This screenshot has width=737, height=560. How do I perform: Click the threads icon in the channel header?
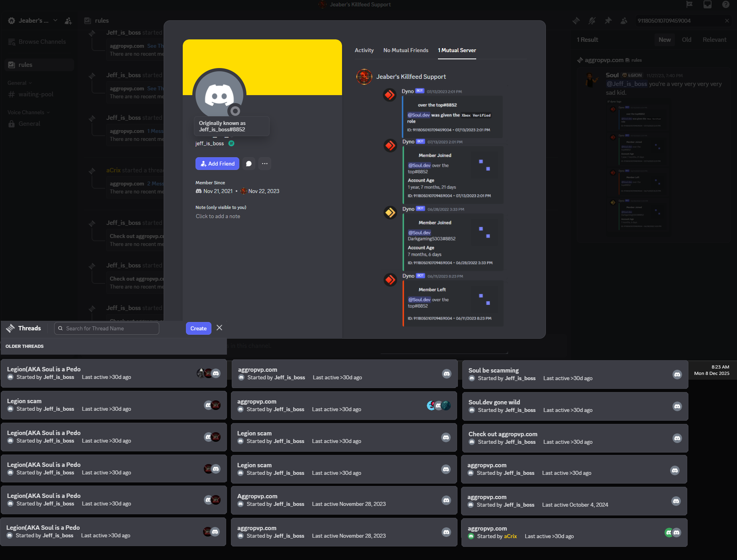[576, 21]
